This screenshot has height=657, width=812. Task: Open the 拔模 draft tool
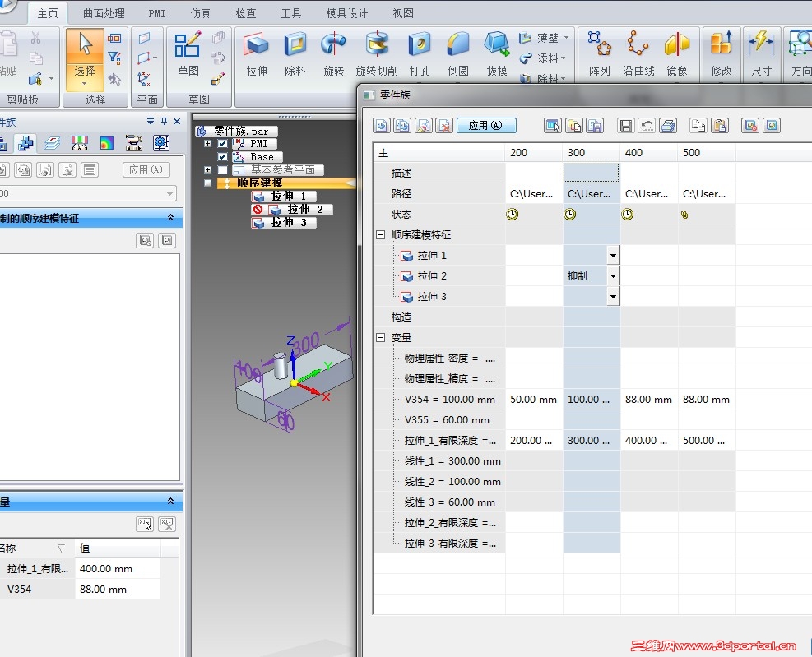point(497,53)
